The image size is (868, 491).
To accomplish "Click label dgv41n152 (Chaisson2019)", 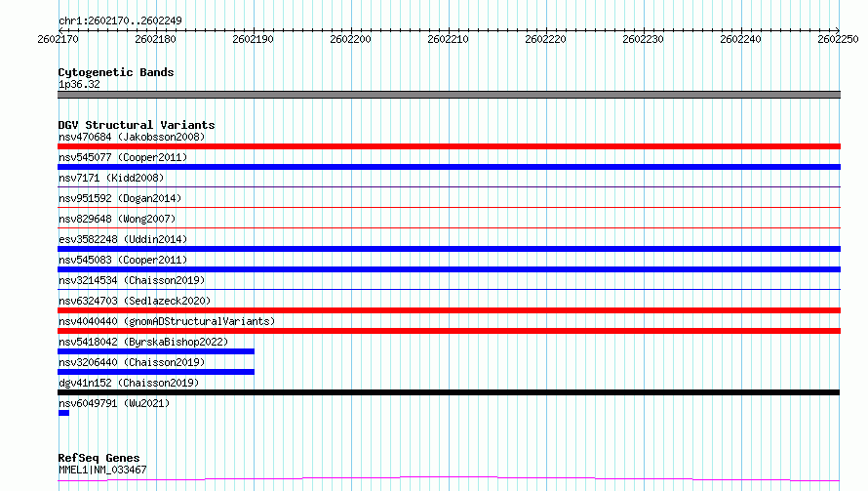I will tap(129, 383).
